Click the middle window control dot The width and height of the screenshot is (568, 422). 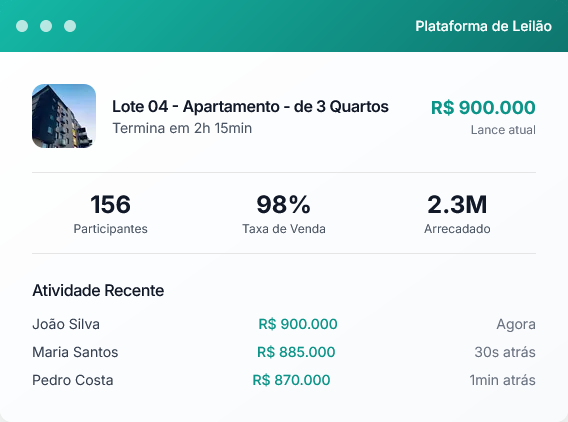(x=46, y=26)
